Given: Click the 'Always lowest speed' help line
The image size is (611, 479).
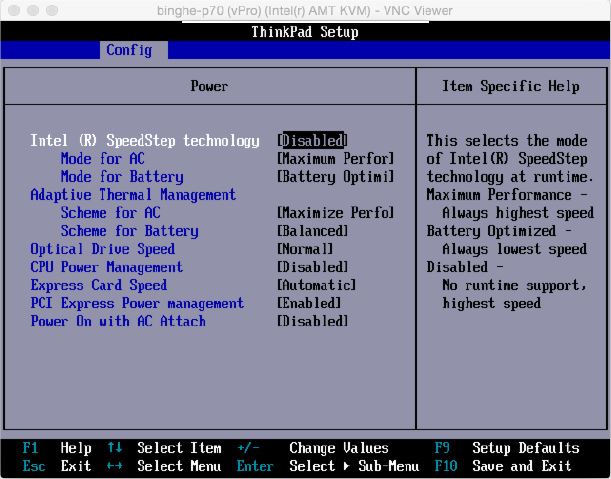Looking at the screenshot, I should (514, 249).
